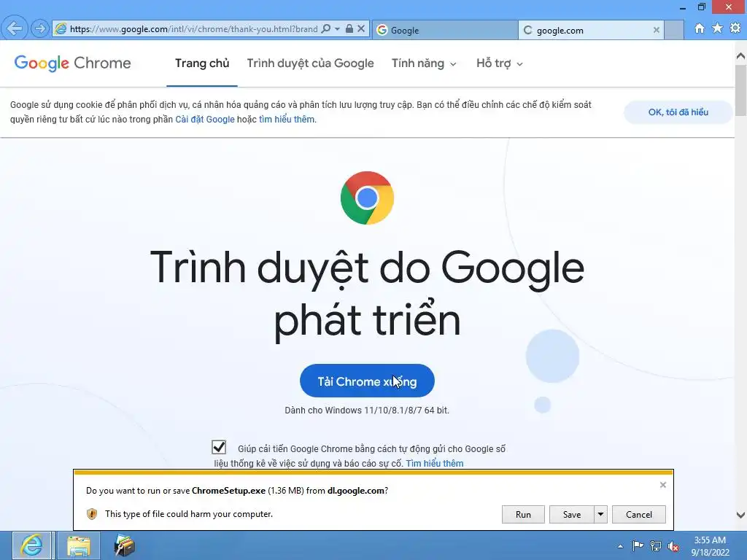Go back with the browser Back arrow

click(15, 28)
